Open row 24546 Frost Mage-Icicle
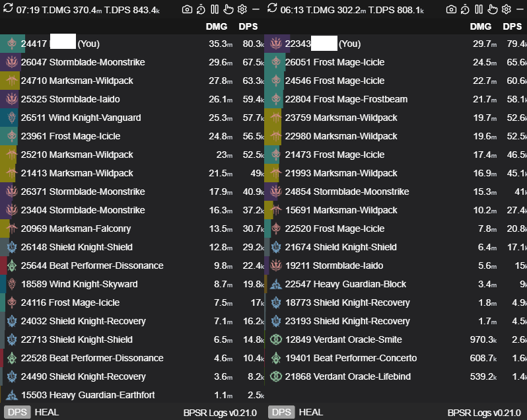 coord(396,81)
